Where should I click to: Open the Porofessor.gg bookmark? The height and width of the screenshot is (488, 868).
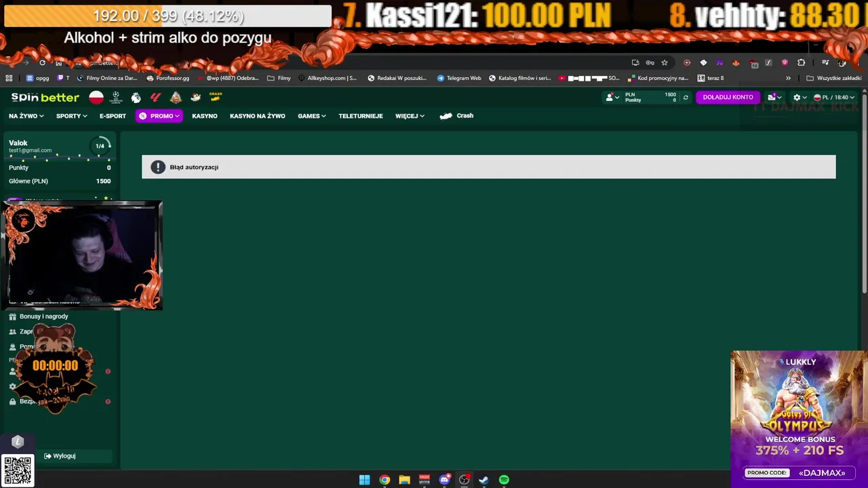168,78
